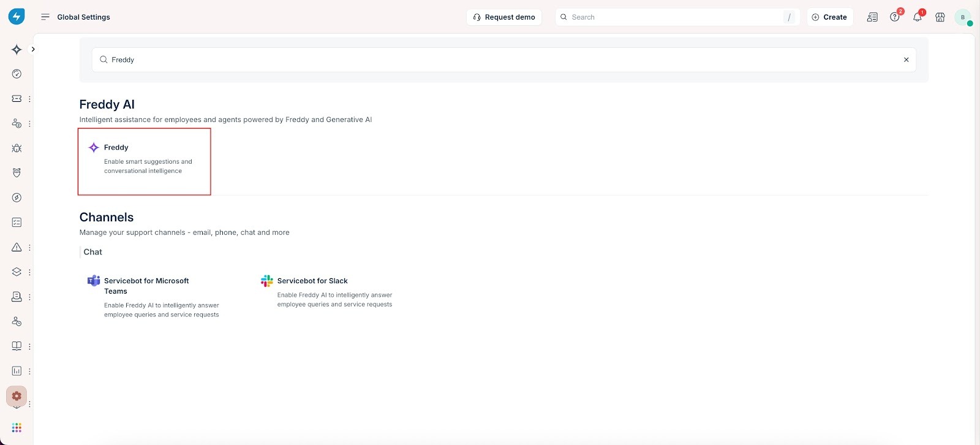Image resolution: width=980 pixels, height=445 pixels.
Task: Open three-dot menu beside stacked layers icon
Action: coord(29,272)
